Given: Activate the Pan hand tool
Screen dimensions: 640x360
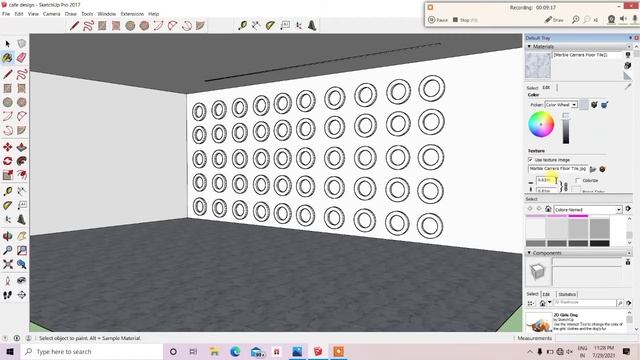Looking at the screenshot, I should (x=22, y=236).
